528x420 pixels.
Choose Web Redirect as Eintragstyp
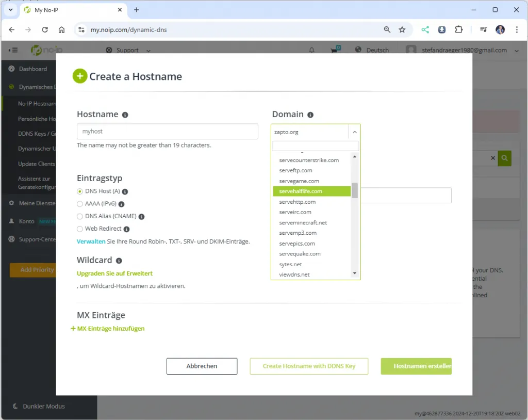[80, 229]
